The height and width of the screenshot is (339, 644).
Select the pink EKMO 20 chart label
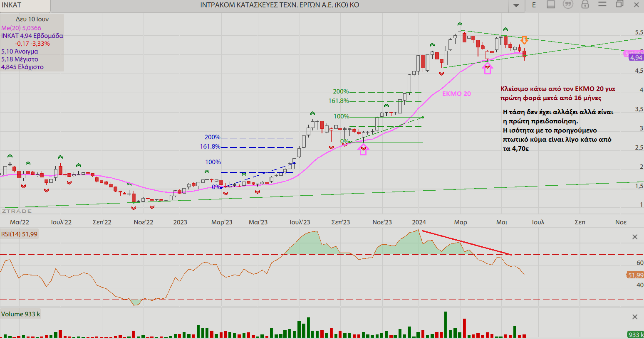(x=456, y=94)
